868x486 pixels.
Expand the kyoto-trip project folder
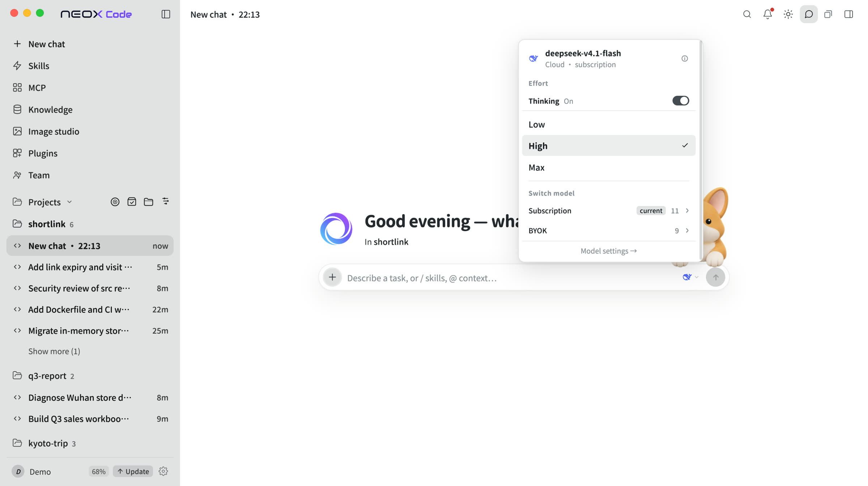click(90, 443)
